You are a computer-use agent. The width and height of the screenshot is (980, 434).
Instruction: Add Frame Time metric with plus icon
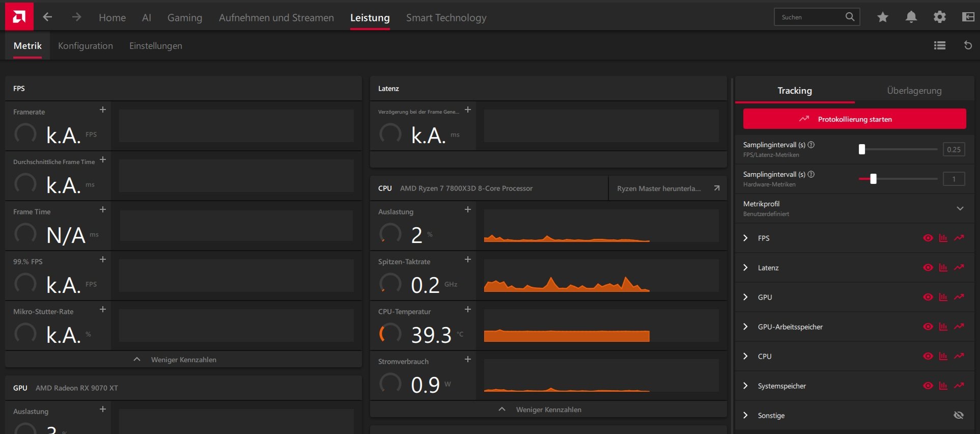pos(103,209)
